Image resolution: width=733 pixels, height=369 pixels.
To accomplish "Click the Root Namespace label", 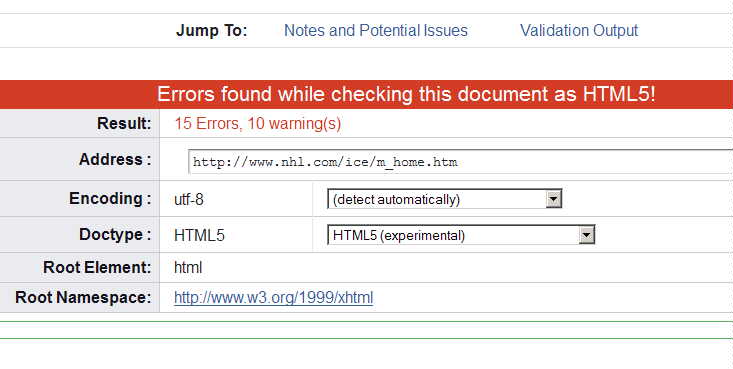I will point(83,297).
